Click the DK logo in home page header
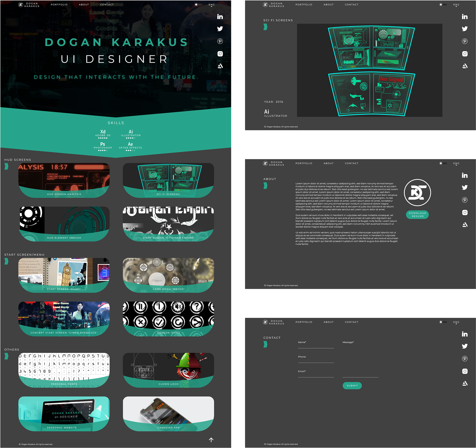The height and width of the screenshot is (448, 476). (21, 5)
